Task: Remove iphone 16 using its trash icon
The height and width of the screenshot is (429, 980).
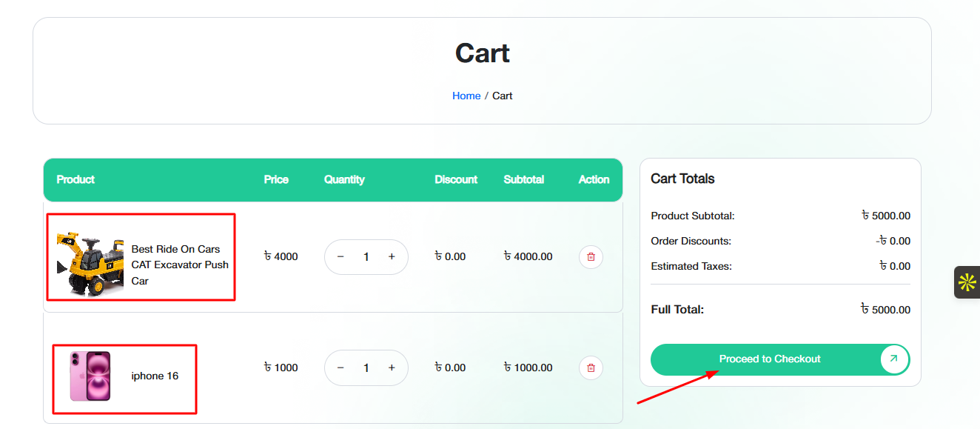Action: [x=591, y=368]
